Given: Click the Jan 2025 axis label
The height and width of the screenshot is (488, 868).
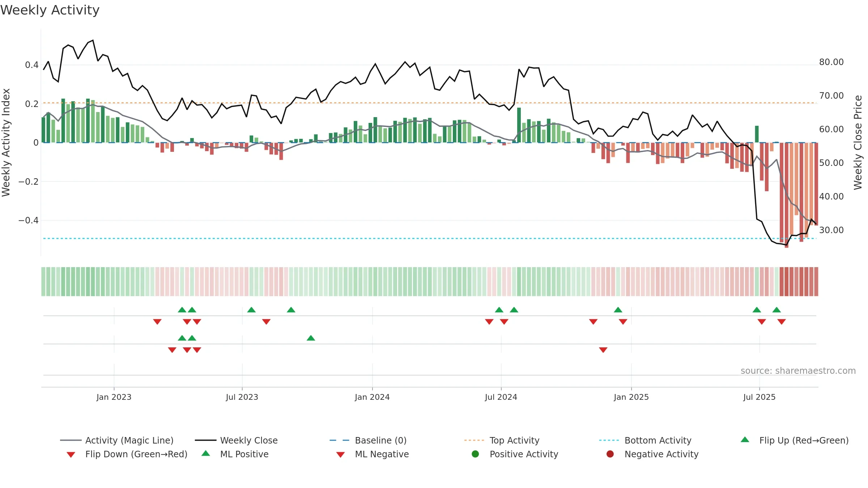Looking at the screenshot, I should 631,397.
